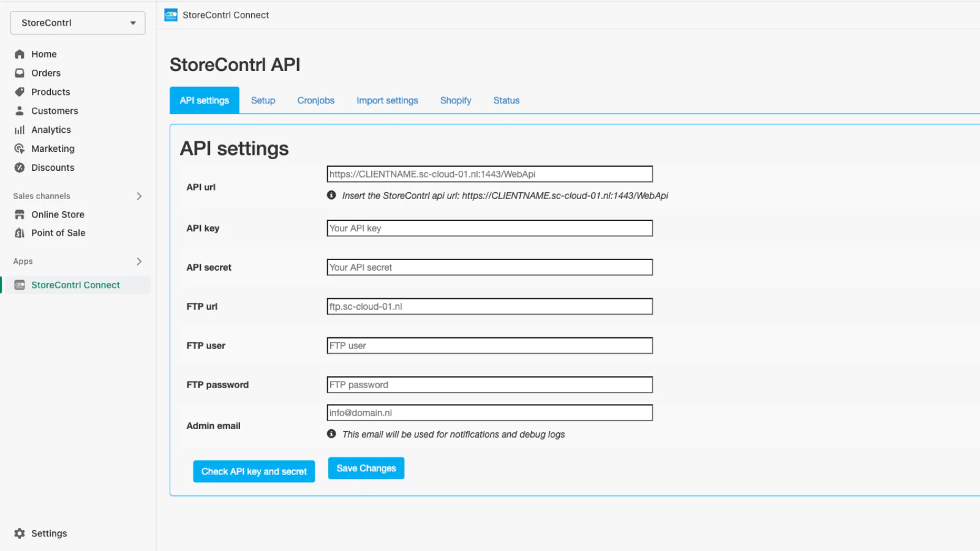The image size is (980, 551).
Task: Switch to the Shopify tab
Action: click(456, 100)
